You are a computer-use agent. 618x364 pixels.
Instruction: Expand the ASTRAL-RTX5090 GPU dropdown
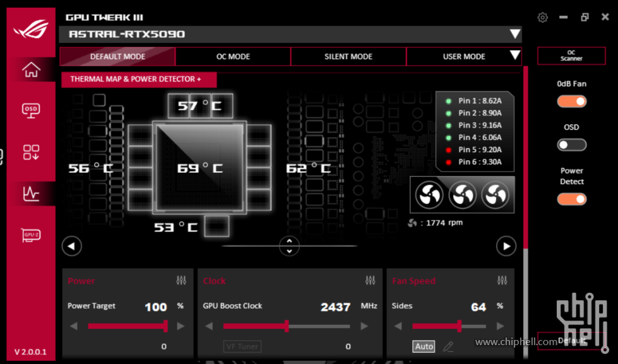point(514,34)
